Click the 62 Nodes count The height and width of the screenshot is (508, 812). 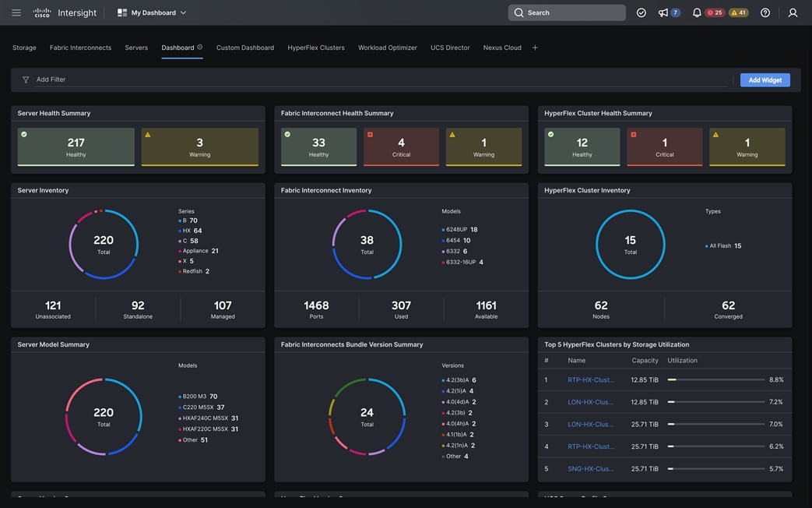click(601, 309)
